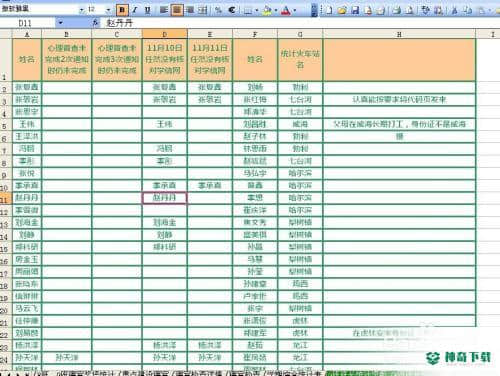Click the Save floppy disk icon

[355, 10]
